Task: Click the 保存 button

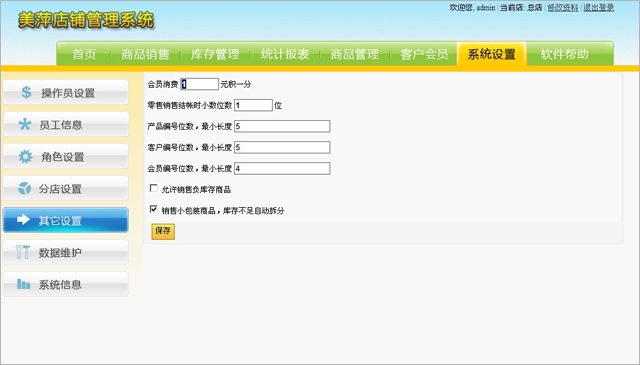Action: point(163,231)
